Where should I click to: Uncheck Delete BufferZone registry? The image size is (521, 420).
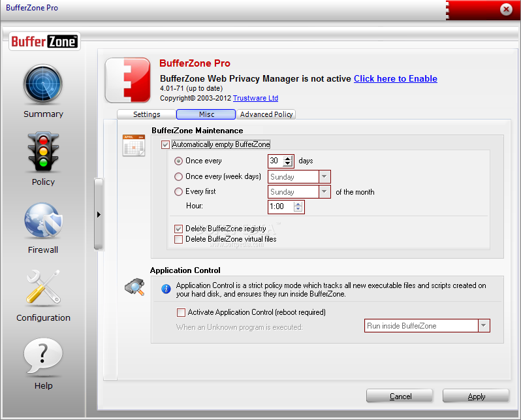pyautogui.click(x=178, y=229)
